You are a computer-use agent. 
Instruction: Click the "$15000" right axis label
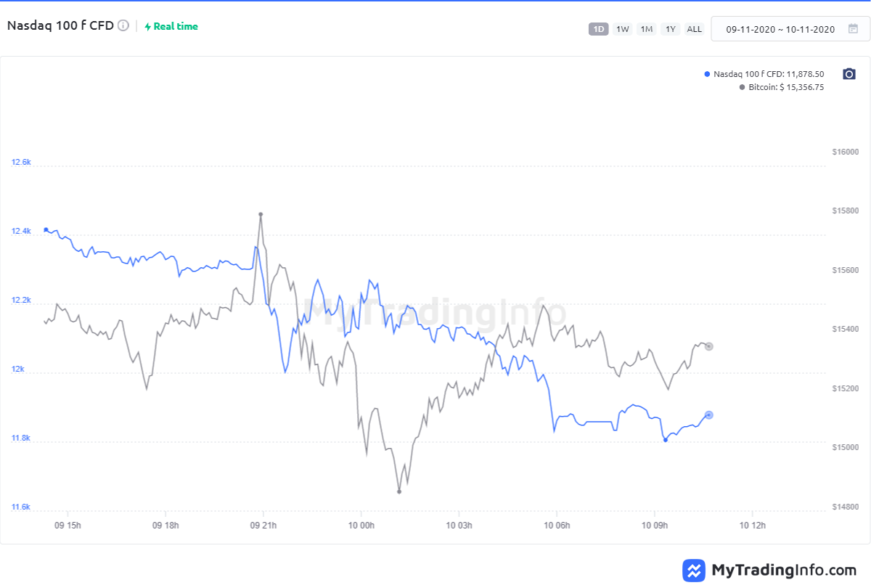tap(846, 448)
